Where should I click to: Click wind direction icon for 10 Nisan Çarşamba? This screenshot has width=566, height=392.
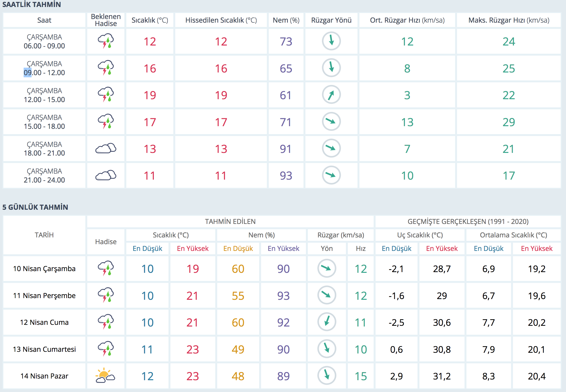327,268
